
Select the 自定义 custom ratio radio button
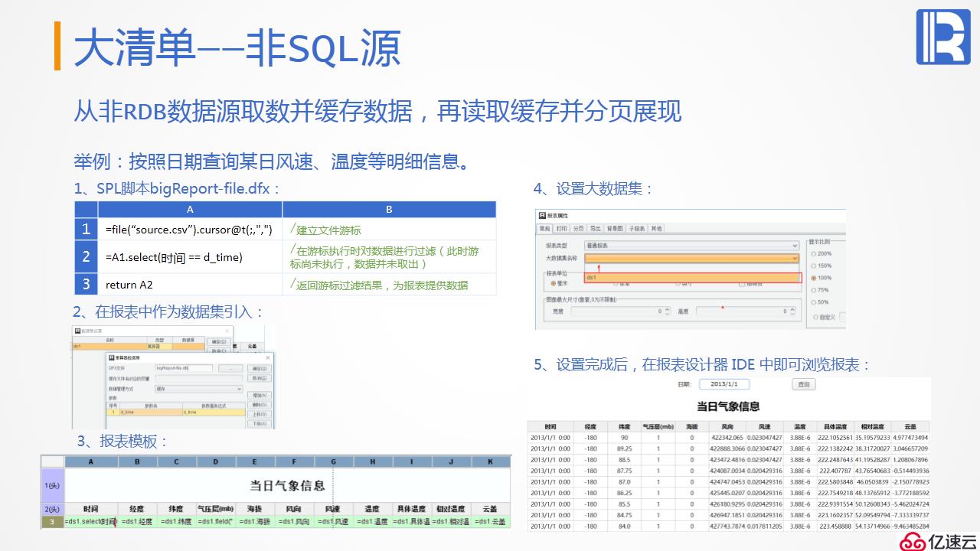coord(815,317)
